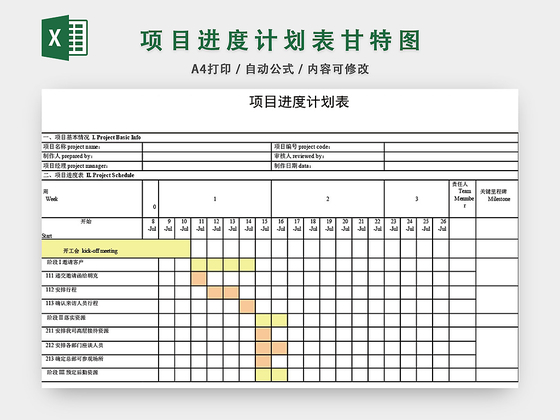The image size is (560, 420).
Task: Click the week 2 header cell
Action: coord(328,199)
